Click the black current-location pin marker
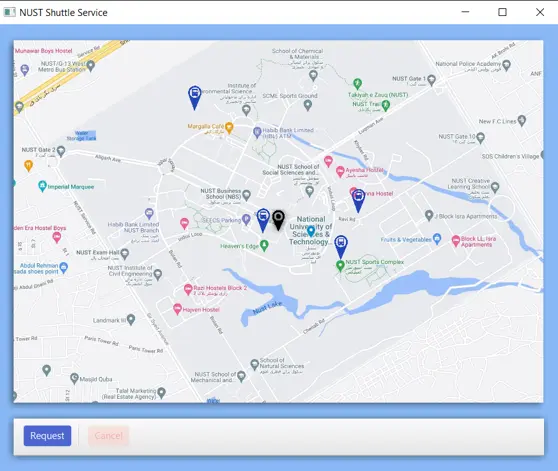This screenshot has width=558, height=471. pyautogui.click(x=278, y=220)
